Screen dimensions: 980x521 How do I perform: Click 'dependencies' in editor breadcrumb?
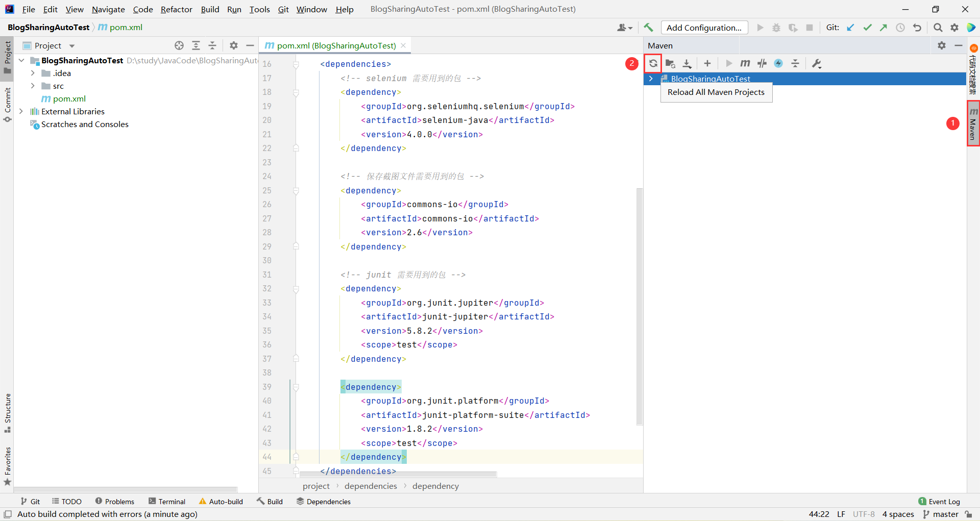(371, 486)
